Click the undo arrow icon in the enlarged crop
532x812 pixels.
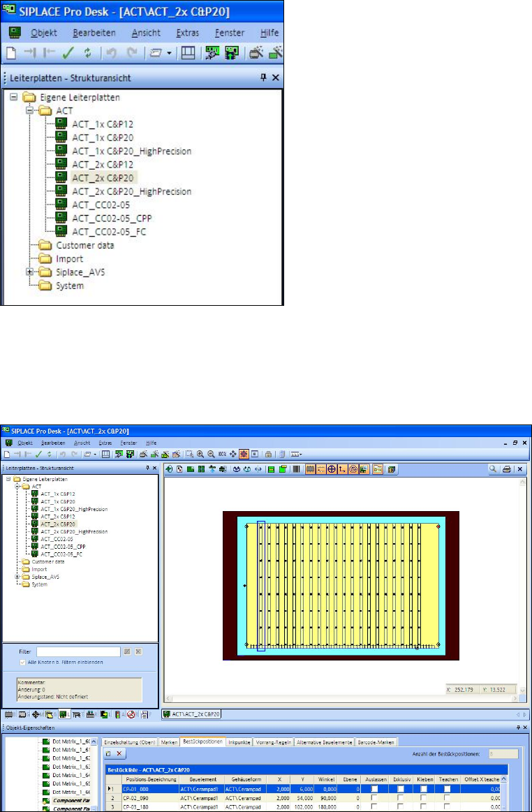110,53
